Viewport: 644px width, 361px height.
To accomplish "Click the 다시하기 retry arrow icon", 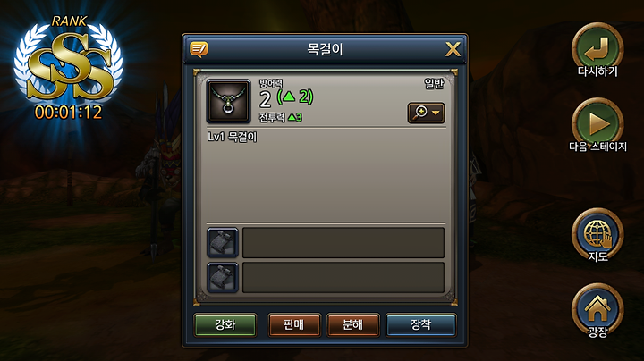I will click(597, 48).
